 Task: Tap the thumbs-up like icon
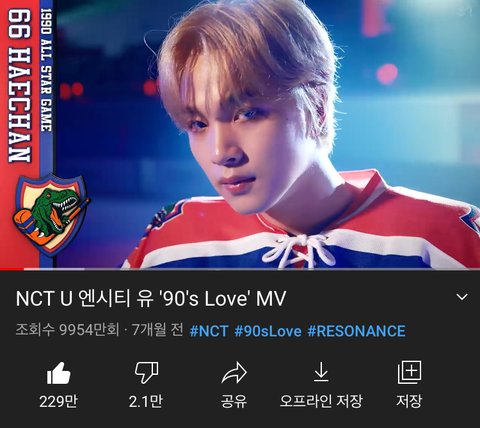(x=59, y=373)
